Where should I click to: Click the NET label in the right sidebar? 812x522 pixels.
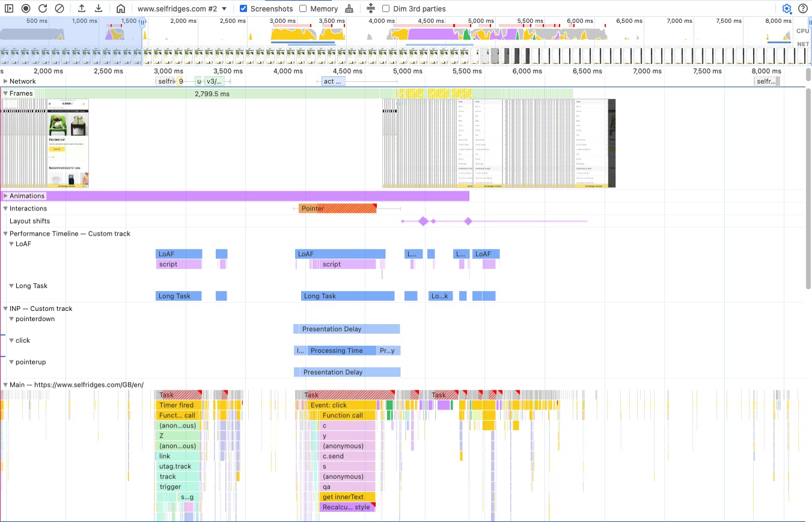(x=802, y=43)
